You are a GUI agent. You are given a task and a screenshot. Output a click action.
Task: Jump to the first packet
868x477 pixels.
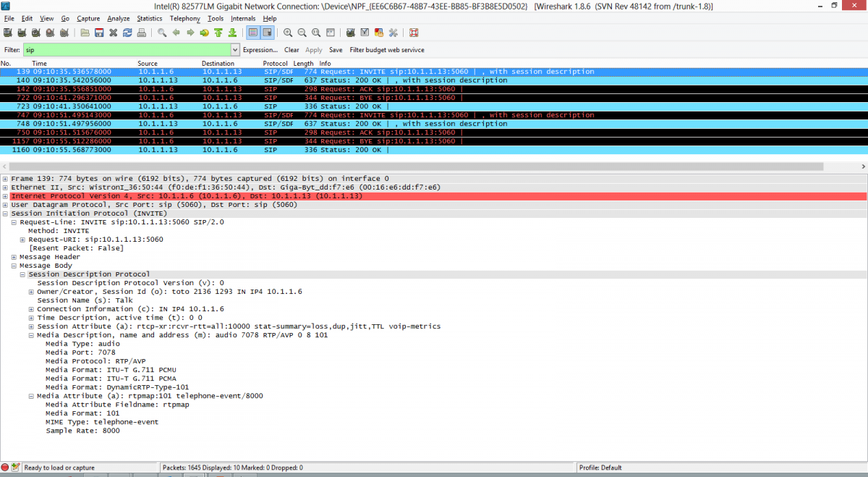[218, 33]
